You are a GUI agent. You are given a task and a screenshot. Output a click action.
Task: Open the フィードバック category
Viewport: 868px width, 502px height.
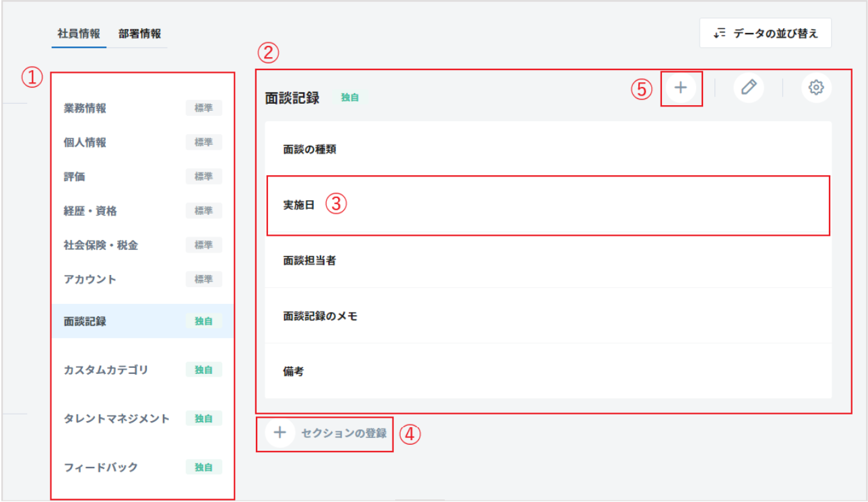[x=100, y=467]
